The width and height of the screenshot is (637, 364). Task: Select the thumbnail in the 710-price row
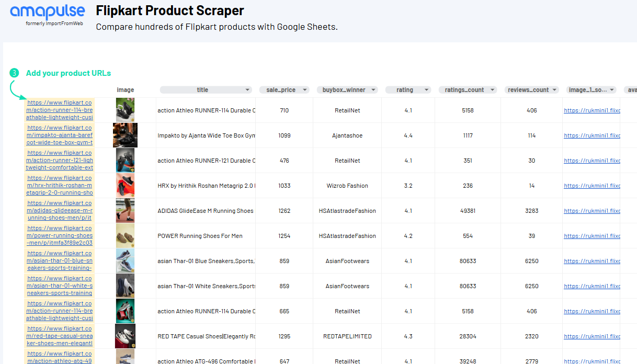click(125, 110)
